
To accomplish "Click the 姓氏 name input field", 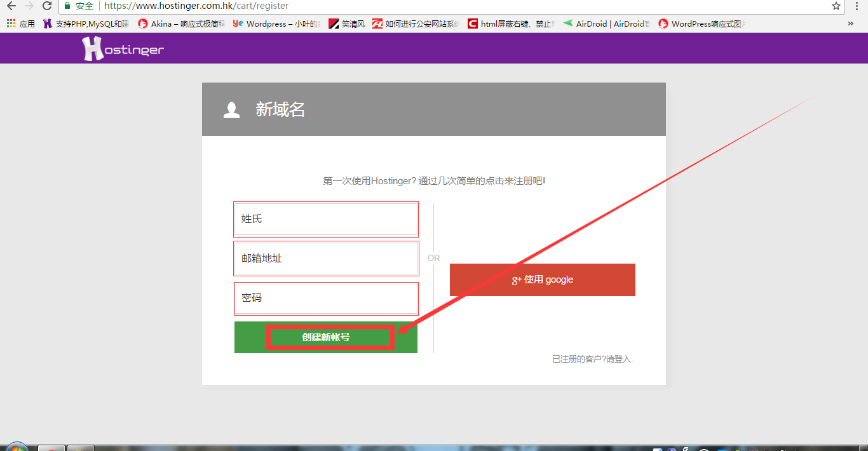I will [326, 219].
